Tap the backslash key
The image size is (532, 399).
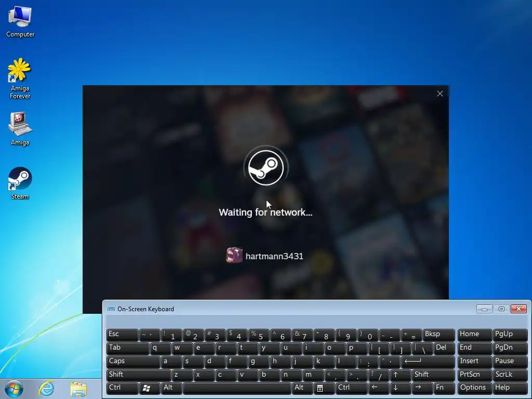click(422, 349)
